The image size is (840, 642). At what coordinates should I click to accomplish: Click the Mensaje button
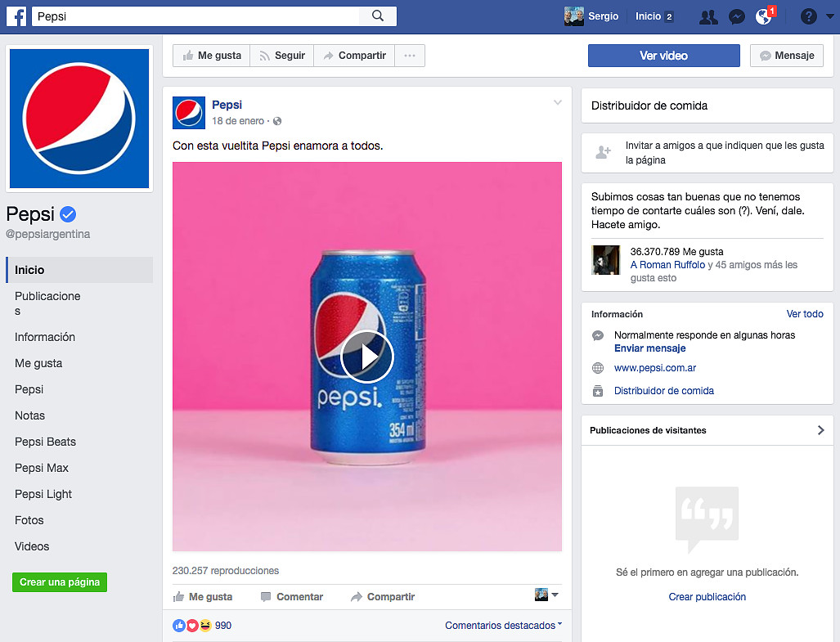point(787,56)
